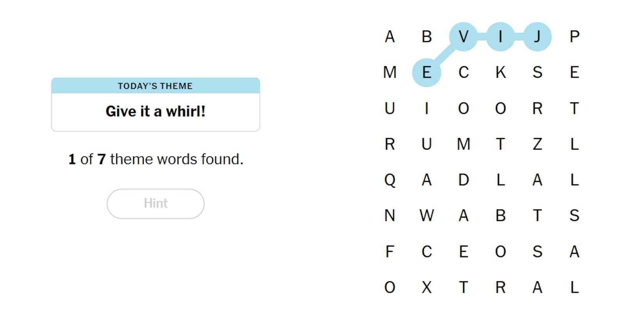Click the Today's Theme header
Viewport: 644px width, 322px height.
tap(155, 86)
